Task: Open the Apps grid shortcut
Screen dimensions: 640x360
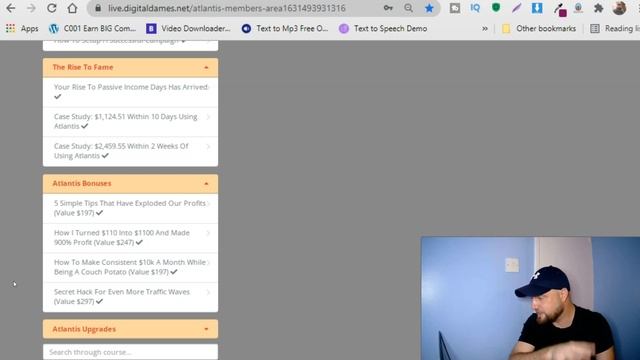Action: pyautogui.click(x=22, y=29)
